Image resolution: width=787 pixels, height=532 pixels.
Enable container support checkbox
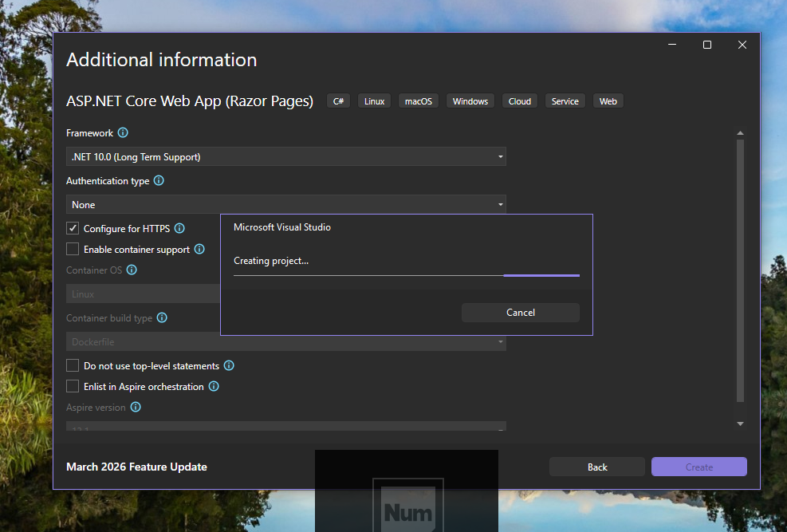click(x=73, y=250)
